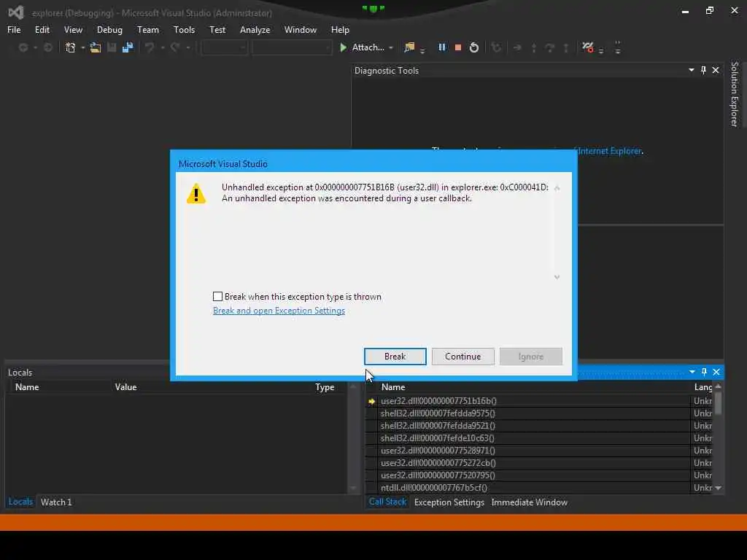
Task: Open the solution platforms combo box
Action: (x=292, y=47)
